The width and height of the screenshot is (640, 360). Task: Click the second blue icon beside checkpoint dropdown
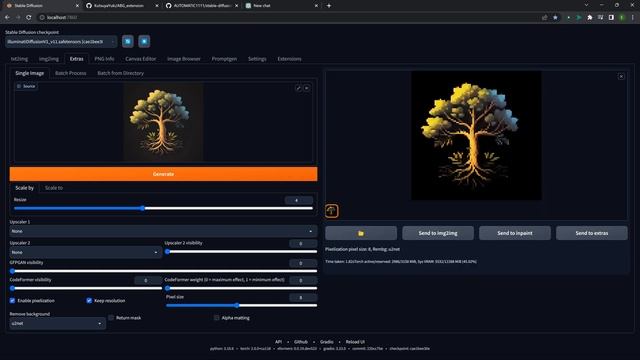point(144,41)
